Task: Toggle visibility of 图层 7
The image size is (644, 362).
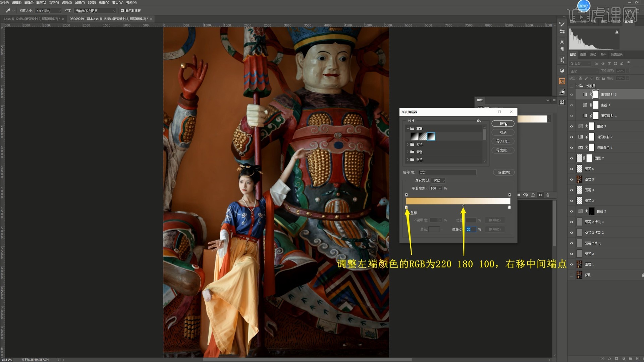Action: coord(572,158)
